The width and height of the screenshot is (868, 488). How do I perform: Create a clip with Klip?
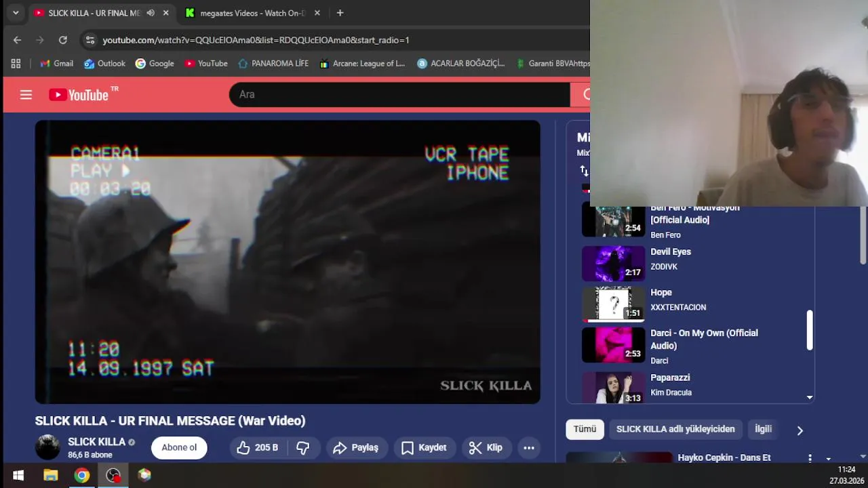486,447
